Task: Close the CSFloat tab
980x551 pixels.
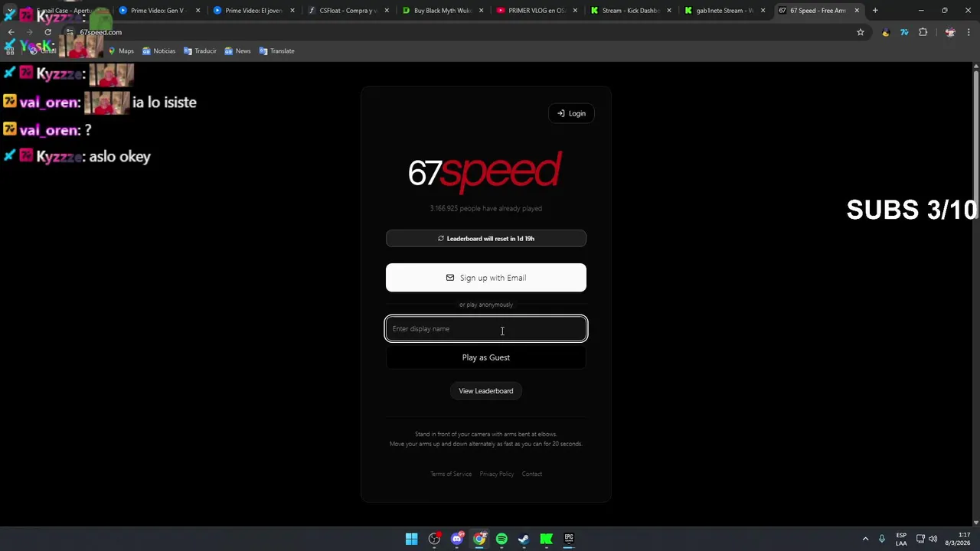Action: 387,11
